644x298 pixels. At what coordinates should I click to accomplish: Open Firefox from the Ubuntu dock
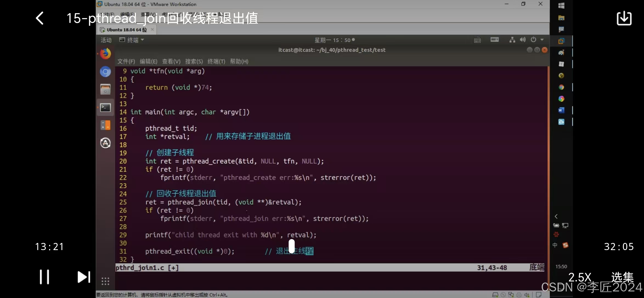(x=105, y=53)
